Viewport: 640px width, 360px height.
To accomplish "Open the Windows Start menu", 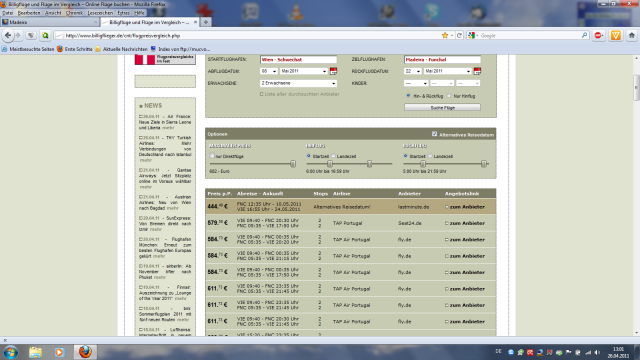I will (x=11, y=352).
